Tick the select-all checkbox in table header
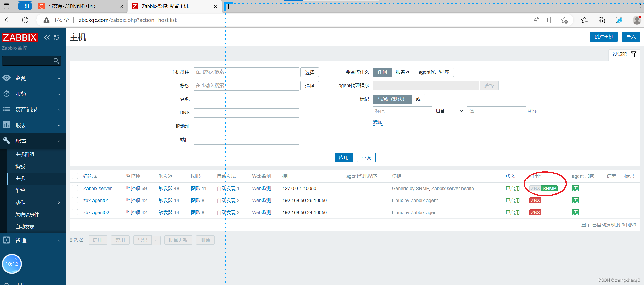 pyautogui.click(x=75, y=176)
